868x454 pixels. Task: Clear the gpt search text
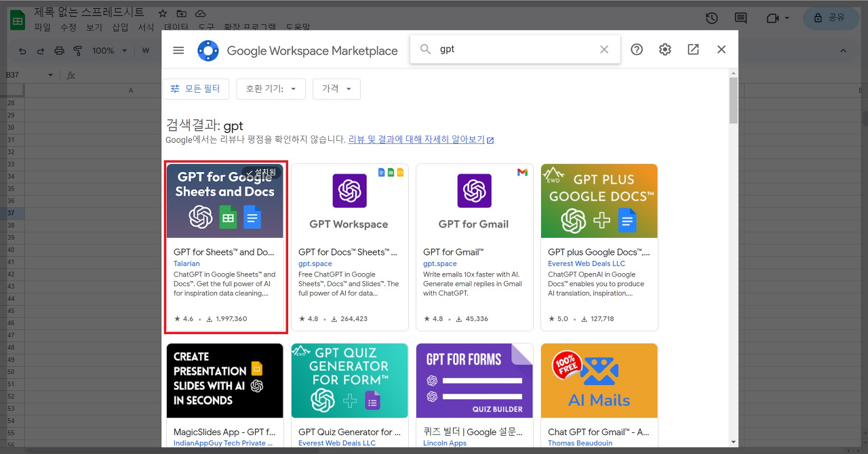coord(604,49)
